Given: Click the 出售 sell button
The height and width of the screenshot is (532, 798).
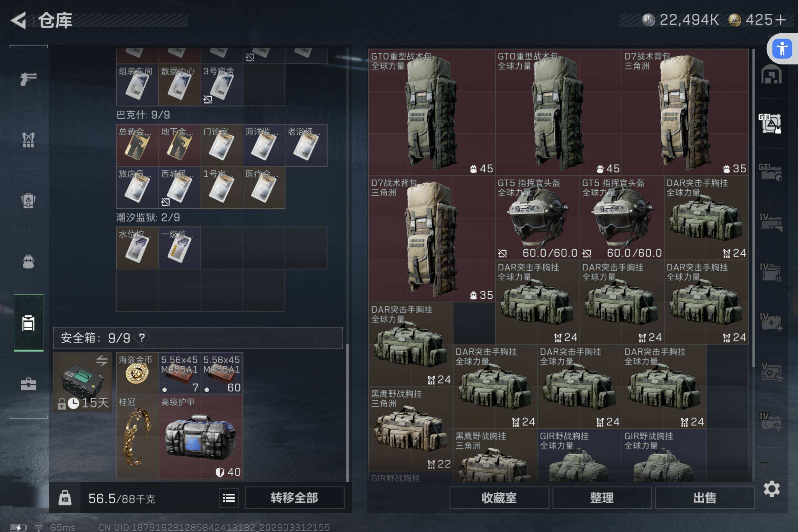Looking at the screenshot, I should 705,498.
